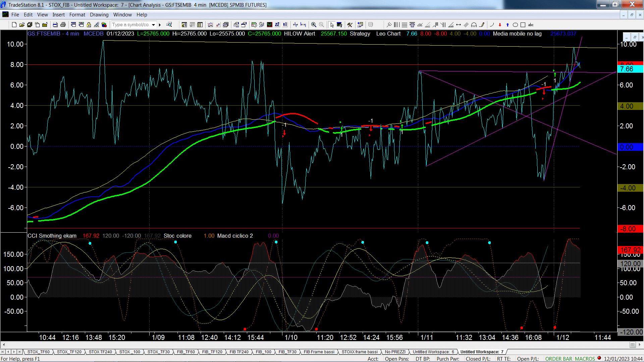Select the red down arrow tool

pyautogui.click(x=500, y=25)
